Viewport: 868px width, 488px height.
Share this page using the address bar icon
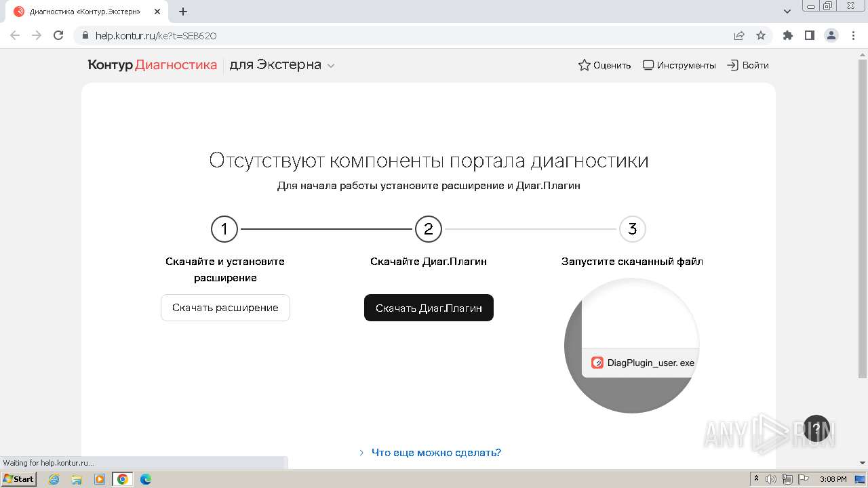pos(739,36)
